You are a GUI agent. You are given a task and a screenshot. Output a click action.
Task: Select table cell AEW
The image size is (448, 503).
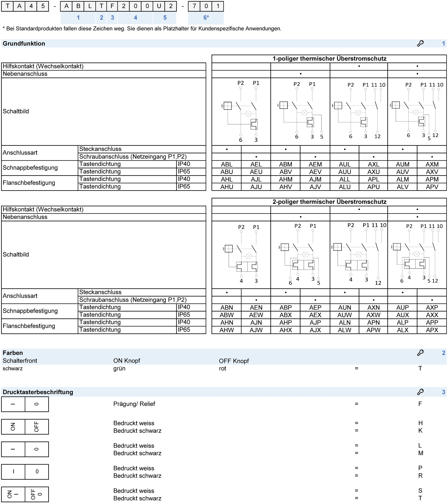pyautogui.click(x=256, y=315)
